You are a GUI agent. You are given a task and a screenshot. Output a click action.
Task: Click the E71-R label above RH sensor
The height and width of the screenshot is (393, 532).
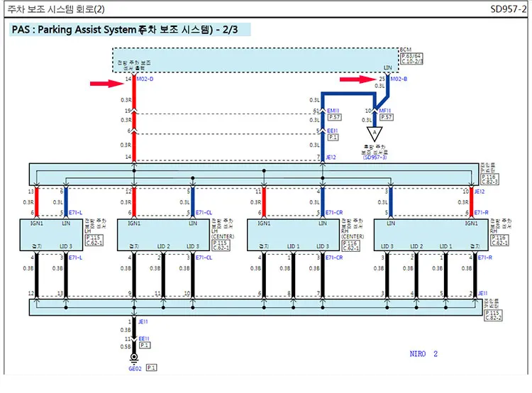[x=481, y=213]
